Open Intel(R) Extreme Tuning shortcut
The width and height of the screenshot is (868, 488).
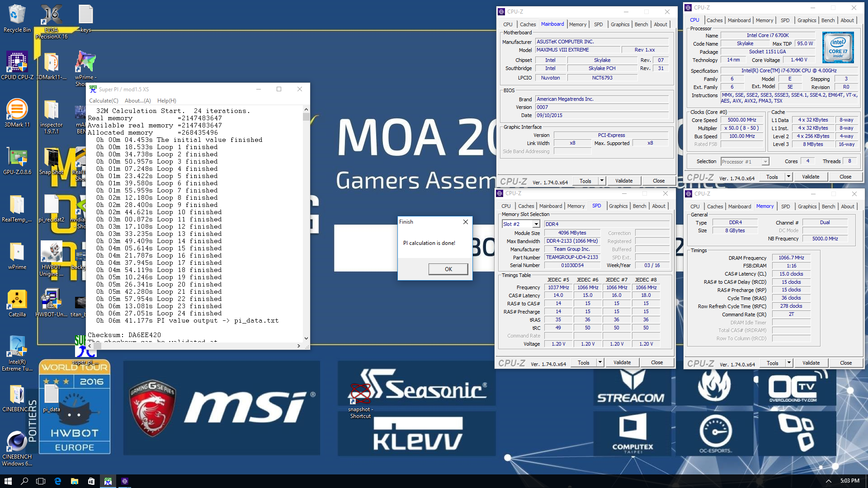17,353
